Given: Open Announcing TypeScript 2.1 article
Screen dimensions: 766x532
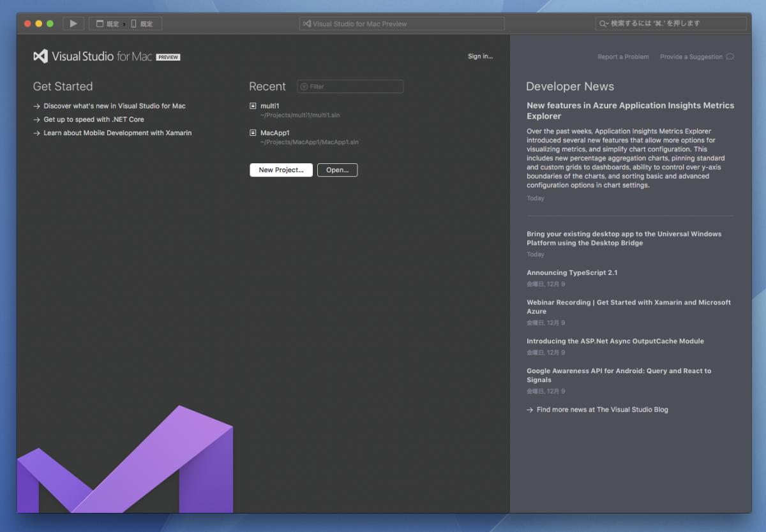Looking at the screenshot, I should [572, 272].
